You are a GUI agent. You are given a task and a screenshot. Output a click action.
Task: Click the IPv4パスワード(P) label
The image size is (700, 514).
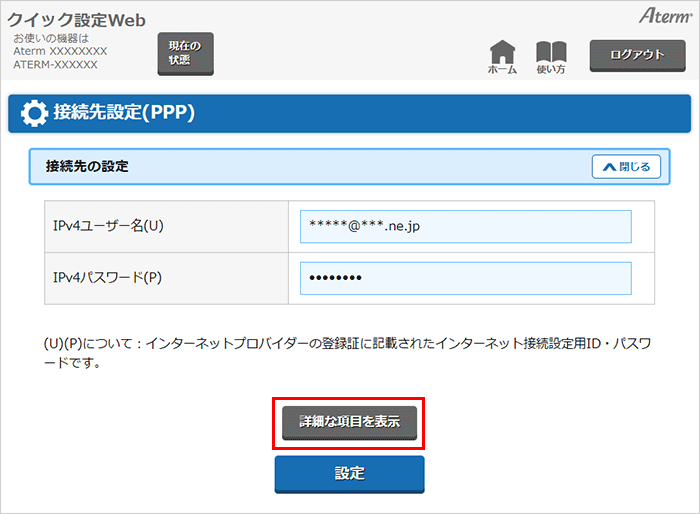point(106,278)
